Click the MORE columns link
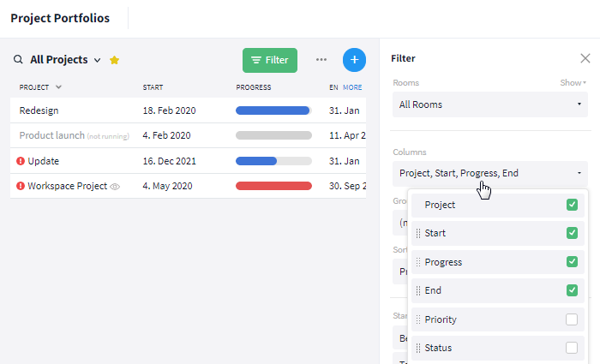 point(352,87)
